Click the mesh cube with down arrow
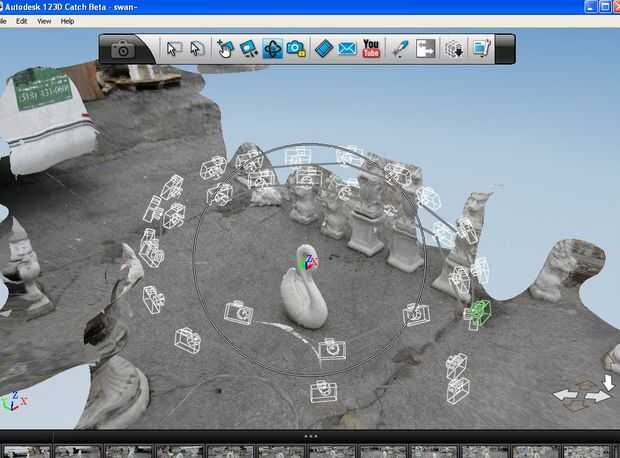Viewport: 620px width, 458px height. coord(454,49)
